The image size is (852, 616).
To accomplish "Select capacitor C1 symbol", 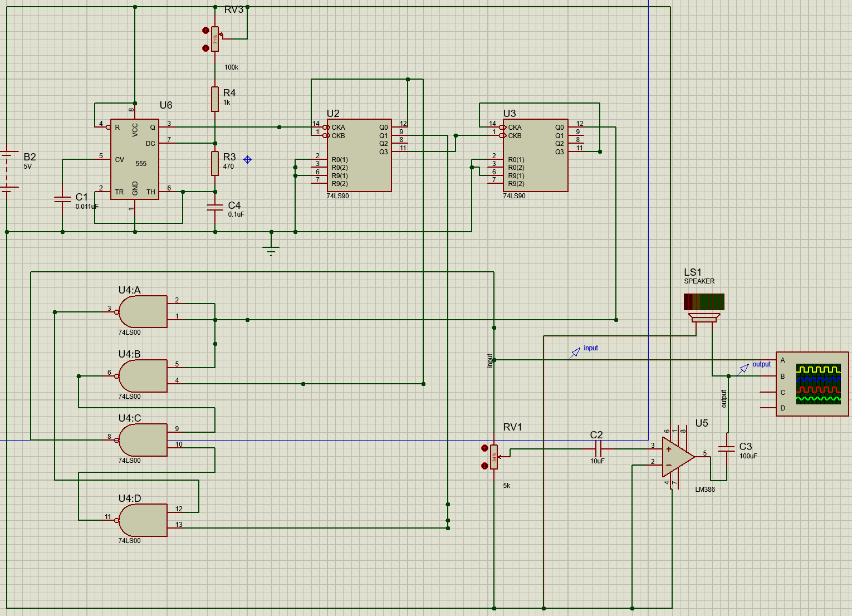I will click(x=62, y=199).
